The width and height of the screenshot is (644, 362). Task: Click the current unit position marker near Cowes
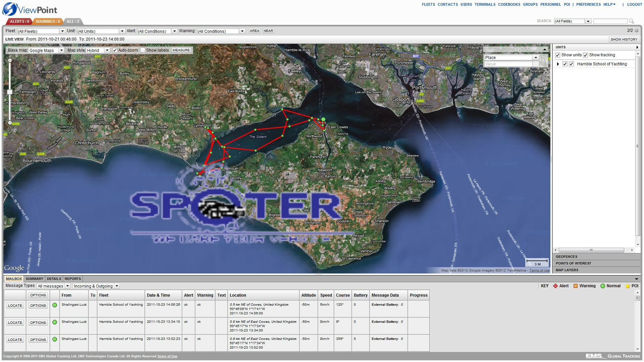pyautogui.click(x=323, y=119)
